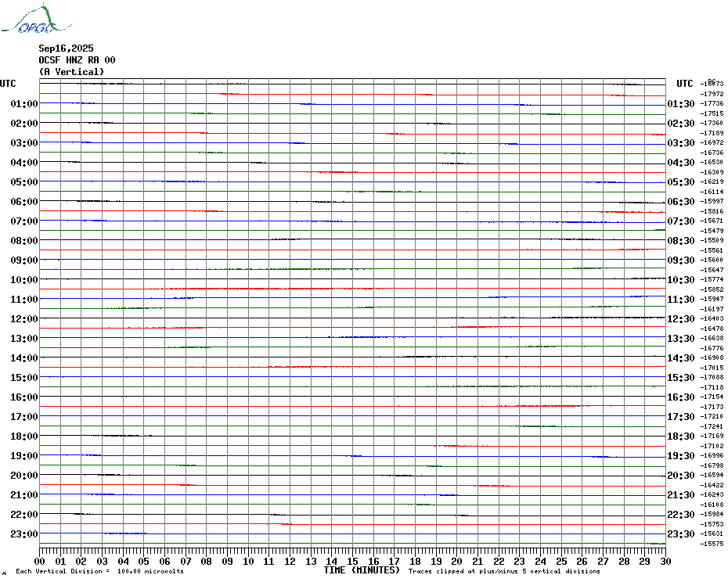Image resolution: width=728 pixels, height=582 pixels.
Task: Select the date text Sep16,2025
Action: click(x=66, y=48)
